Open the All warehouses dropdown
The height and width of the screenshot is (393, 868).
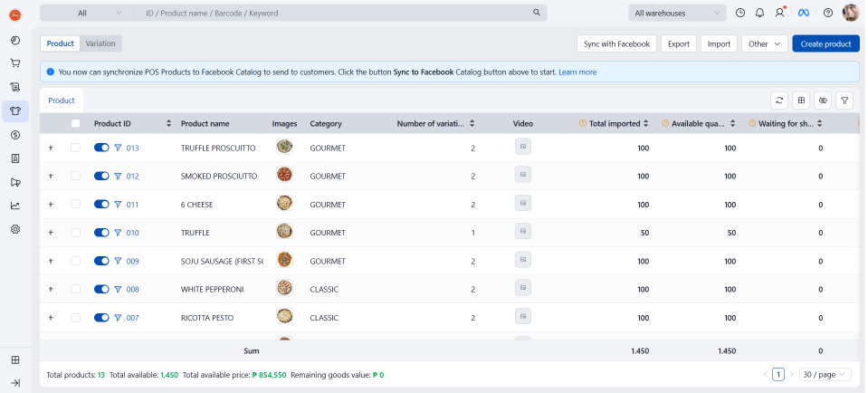pos(677,13)
